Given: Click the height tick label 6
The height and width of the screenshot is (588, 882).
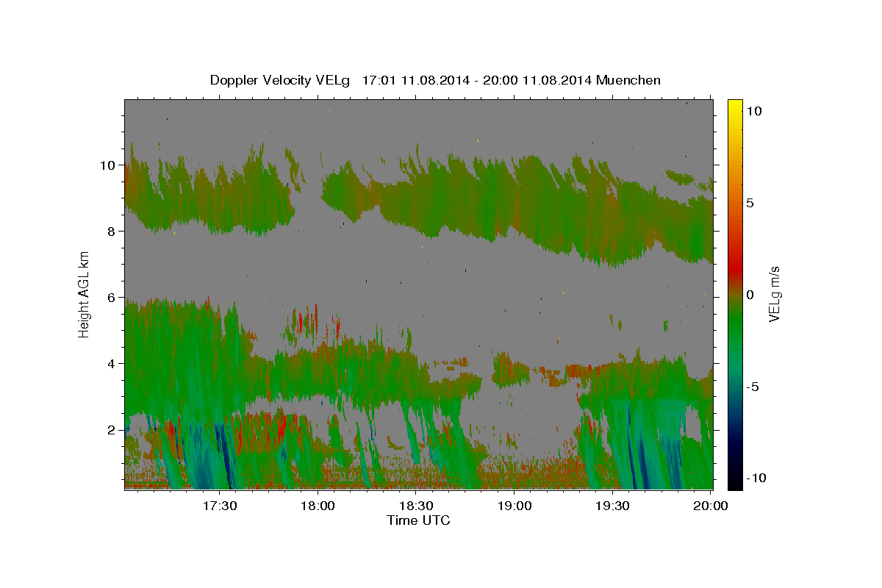Looking at the screenshot, I should click(x=113, y=298).
